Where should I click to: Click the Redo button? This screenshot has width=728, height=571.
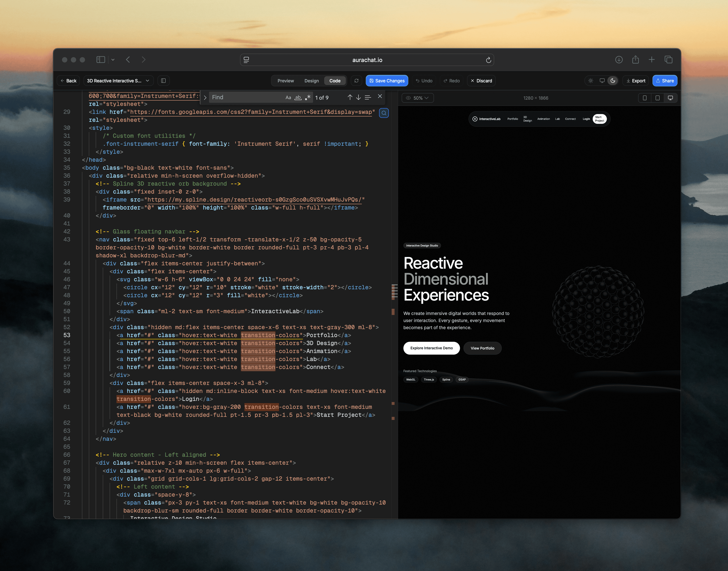pyautogui.click(x=452, y=81)
